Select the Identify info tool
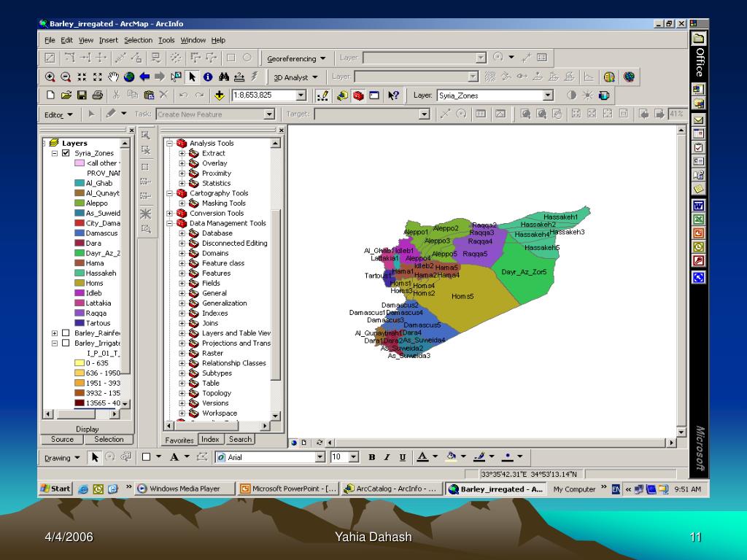The image size is (747, 560). tap(208, 77)
